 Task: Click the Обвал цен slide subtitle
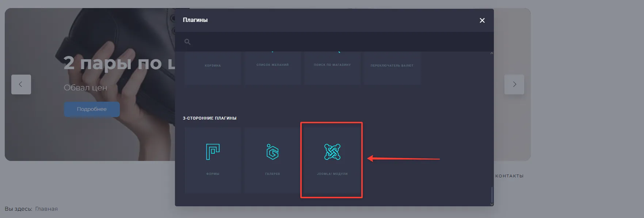click(x=85, y=88)
